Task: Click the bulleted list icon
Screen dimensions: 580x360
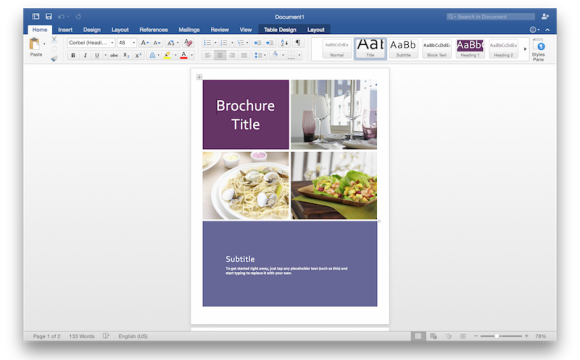Action: (x=207, y=43)
